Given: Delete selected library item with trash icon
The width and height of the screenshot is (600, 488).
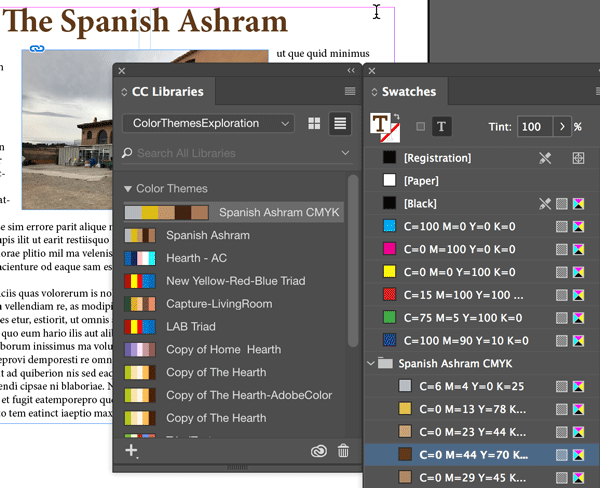Looking at the screenshot, I should 343,451.
